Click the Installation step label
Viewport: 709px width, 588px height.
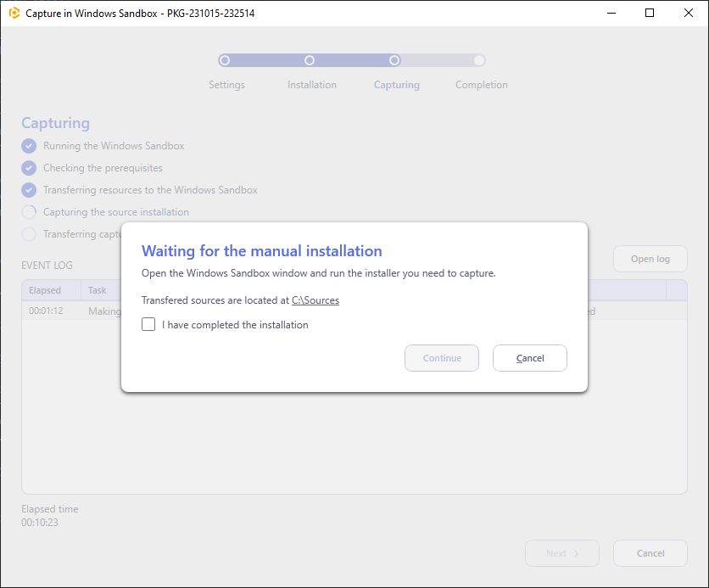point(312,85)
